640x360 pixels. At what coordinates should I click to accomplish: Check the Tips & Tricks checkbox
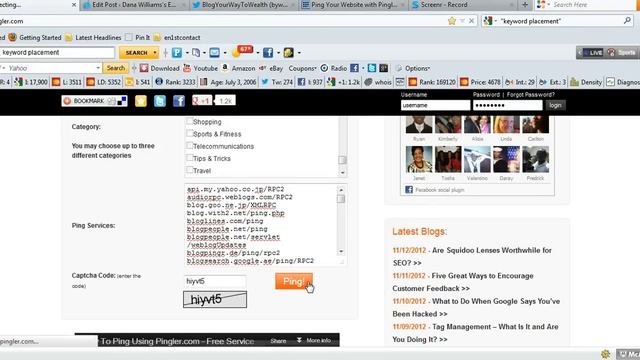(189, 158)
